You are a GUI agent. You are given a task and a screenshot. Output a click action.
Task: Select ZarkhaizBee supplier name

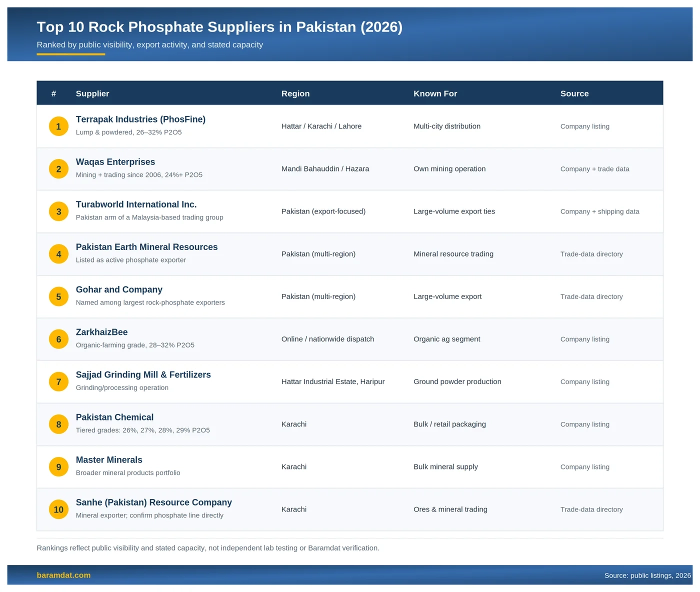coord(101,331)
